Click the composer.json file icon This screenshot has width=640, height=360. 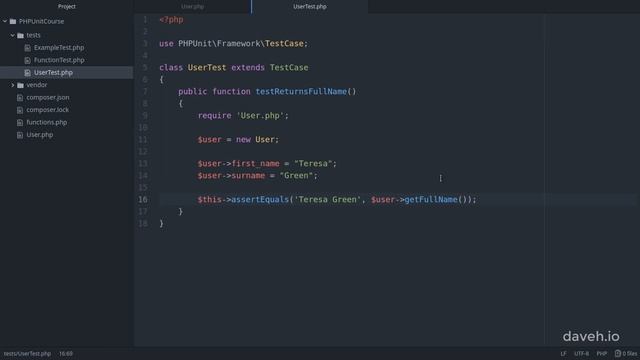(x=20, y=98)
